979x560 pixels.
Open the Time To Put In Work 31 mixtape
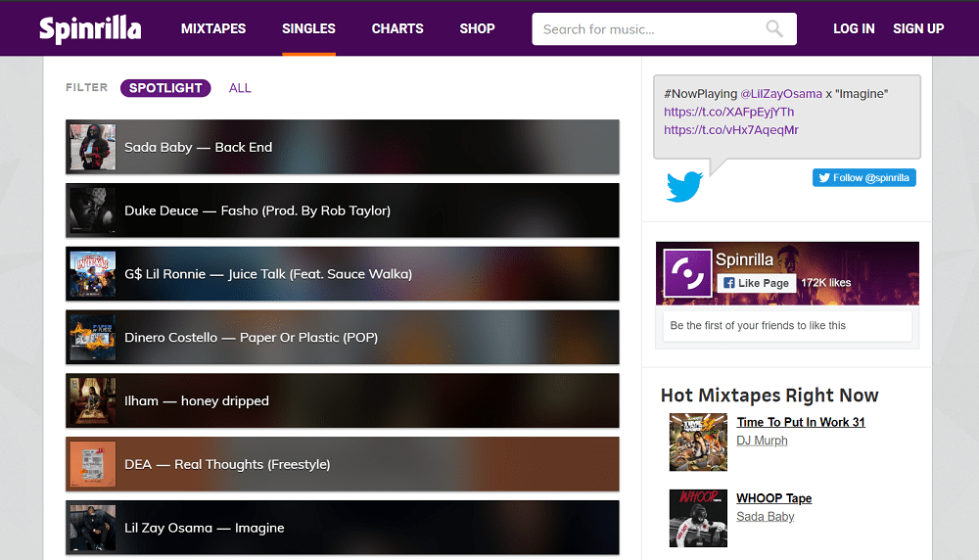tap(801, 422)
